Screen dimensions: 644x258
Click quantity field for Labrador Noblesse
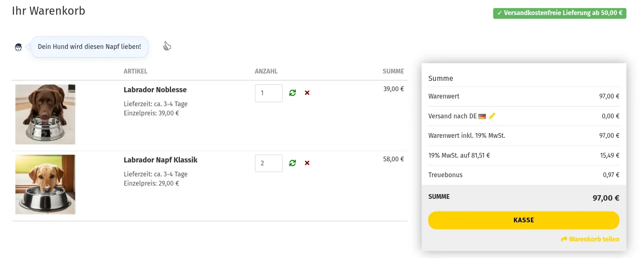(x=269, y=93)
